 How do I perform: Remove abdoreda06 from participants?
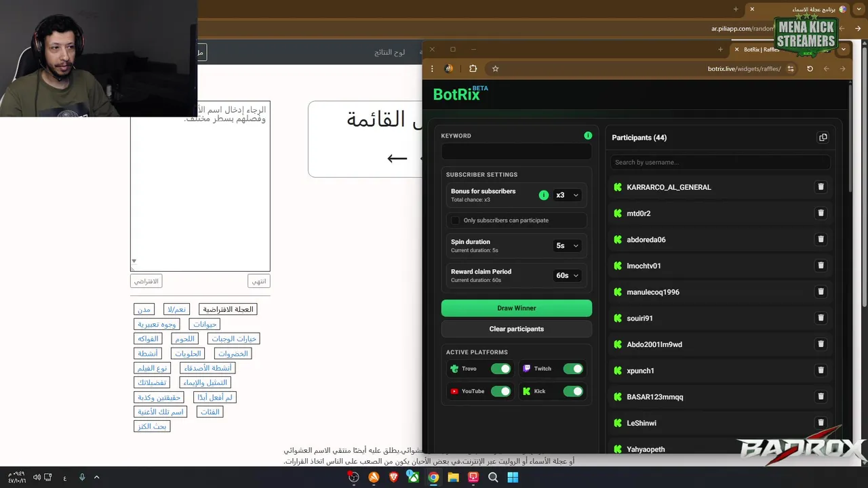click(821, 239)
